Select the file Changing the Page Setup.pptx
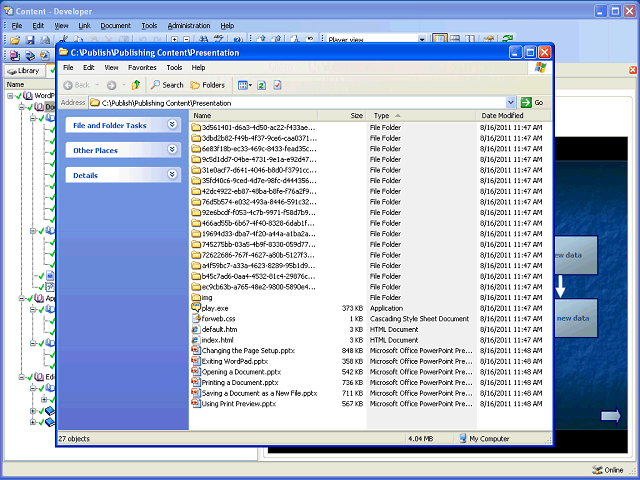Screen dimensions: 640x480 [248, 350]
